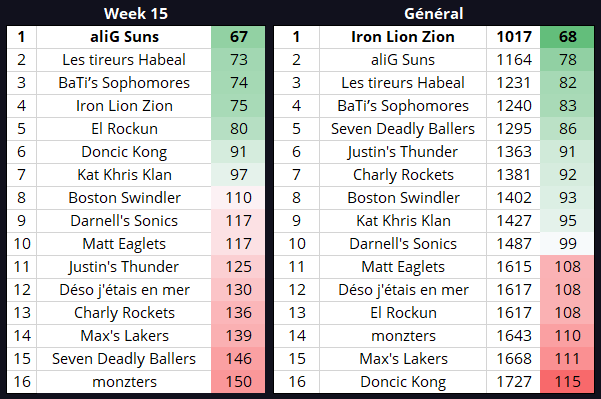
Task: Click Darnell's Sonics average of 99
Action: (567, 244)
